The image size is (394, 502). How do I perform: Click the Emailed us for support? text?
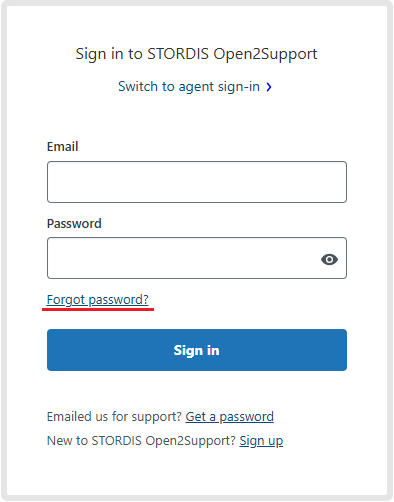click(x=114, y=417)
